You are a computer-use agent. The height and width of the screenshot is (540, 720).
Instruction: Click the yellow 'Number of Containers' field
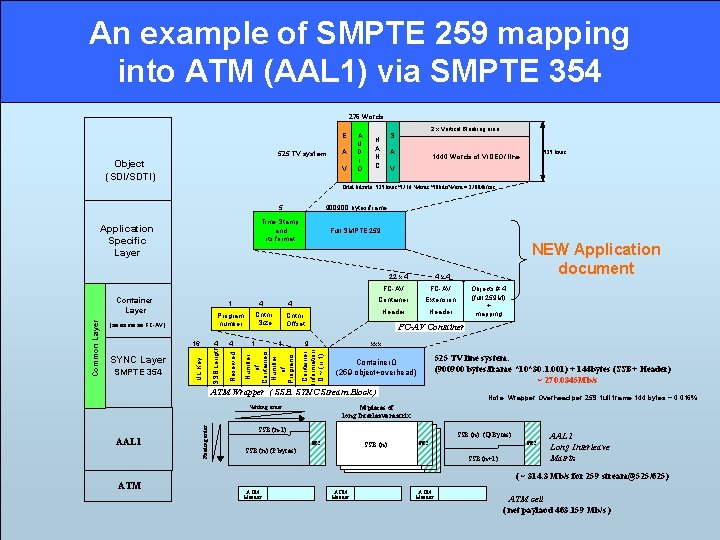(x=255, y=366)
